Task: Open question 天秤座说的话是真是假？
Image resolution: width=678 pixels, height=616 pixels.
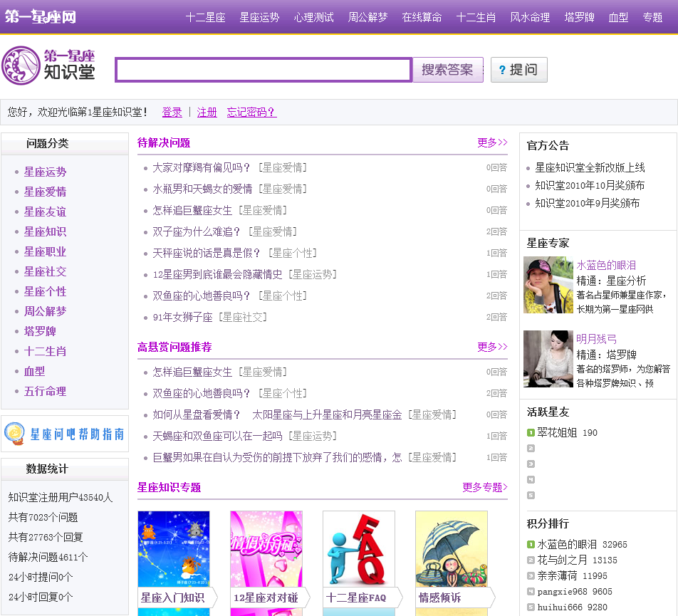Action: pyautogui.click(x=207, y=253)
